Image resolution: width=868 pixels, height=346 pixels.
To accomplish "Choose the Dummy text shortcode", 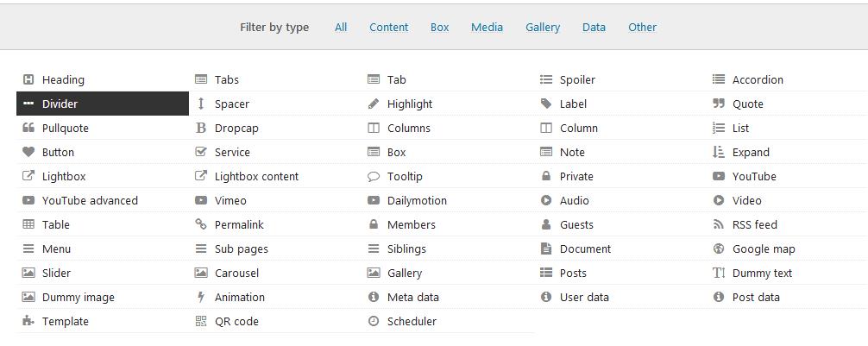I will pos(762,273).
